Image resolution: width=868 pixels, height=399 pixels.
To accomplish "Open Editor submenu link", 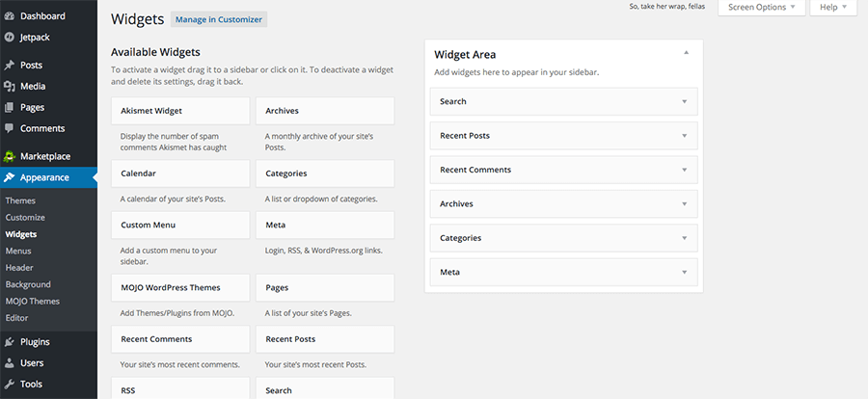I will [x=16, y=318].
